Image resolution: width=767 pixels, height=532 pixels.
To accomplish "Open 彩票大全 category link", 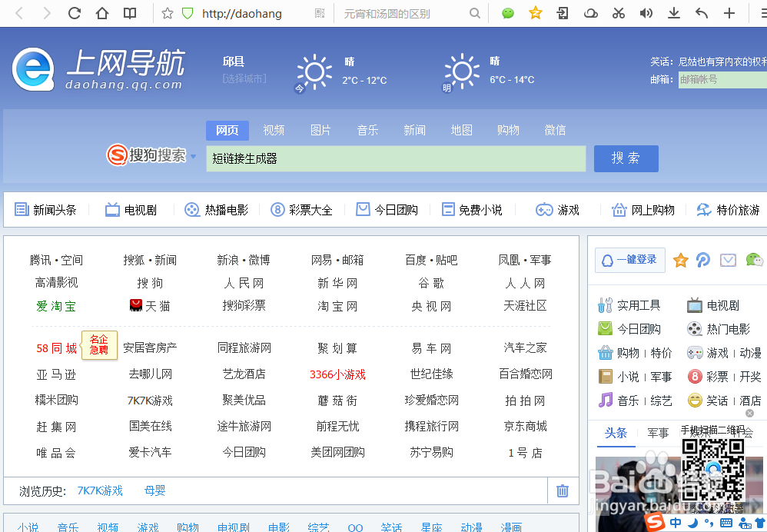I will coord(301,210).
